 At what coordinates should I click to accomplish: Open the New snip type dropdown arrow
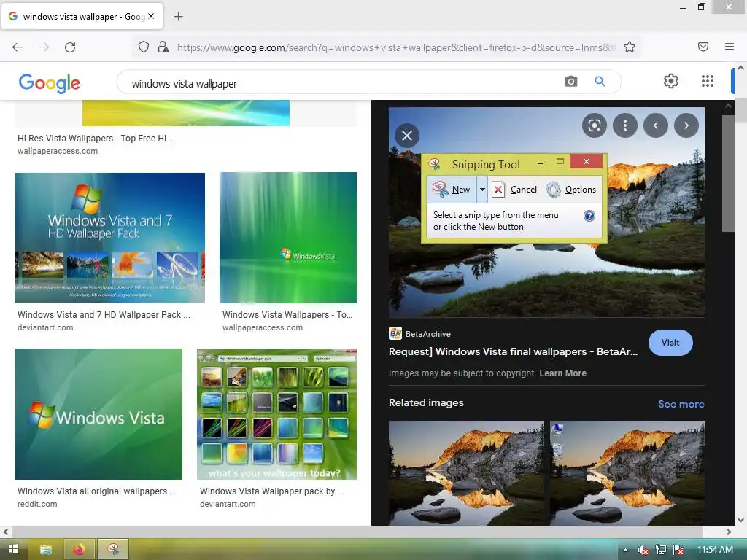pos(482,190)
